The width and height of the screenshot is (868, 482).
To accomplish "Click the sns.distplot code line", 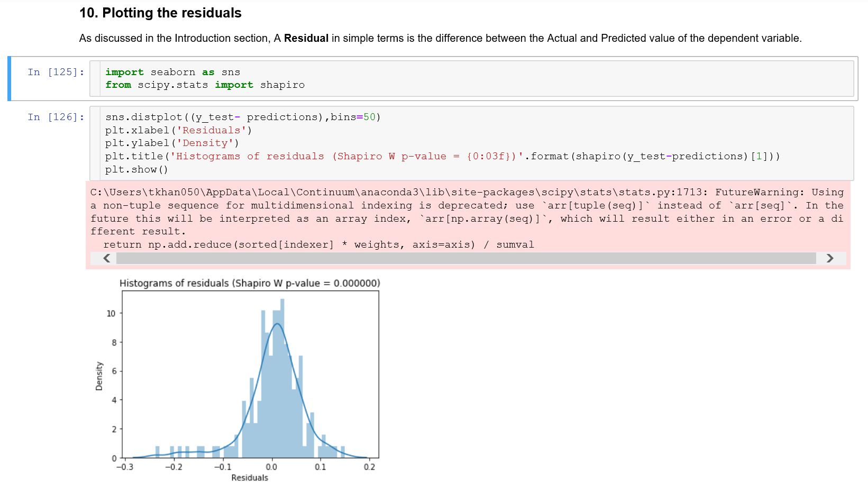I will pyautogui.click(x=243, y=117).
